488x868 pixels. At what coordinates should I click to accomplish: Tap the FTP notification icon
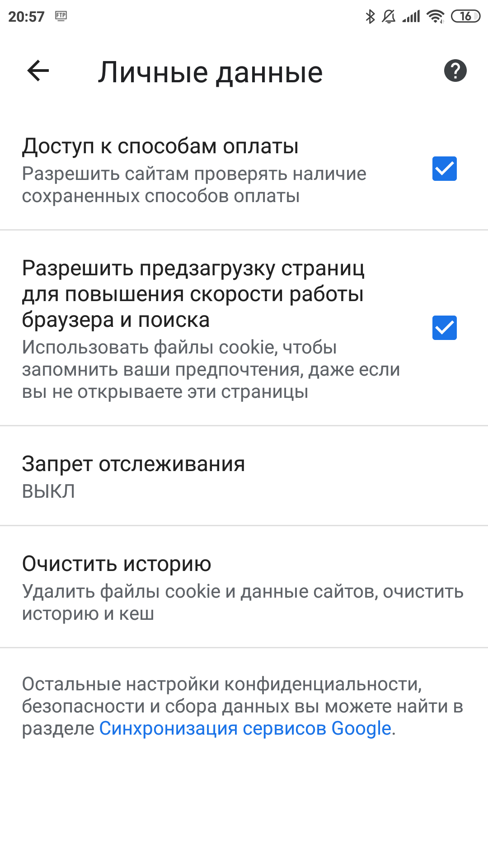tap(61, 16)
